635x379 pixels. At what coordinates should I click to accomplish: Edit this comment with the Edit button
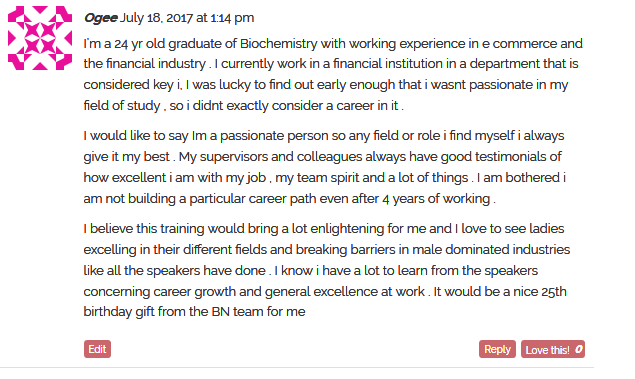(97, 349)
